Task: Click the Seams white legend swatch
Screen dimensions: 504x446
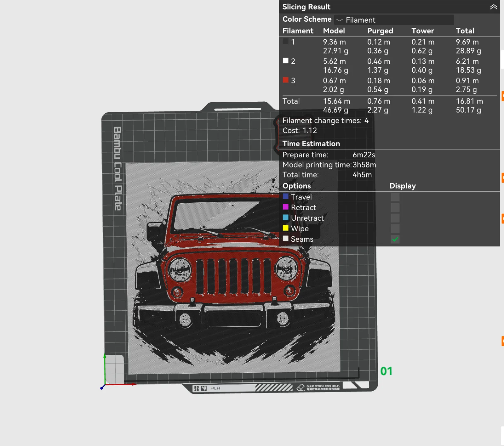Action: point(286,238)
